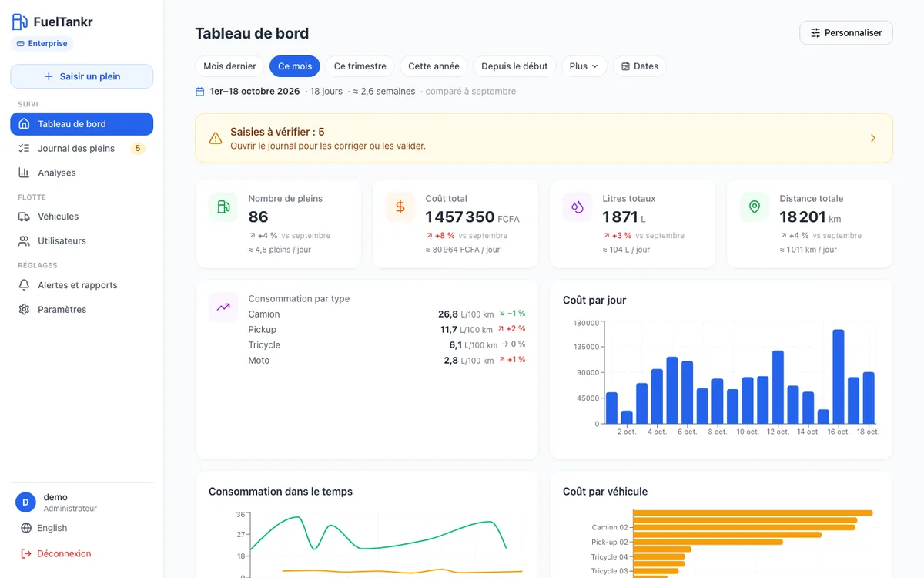Click the Tricycle consumption row
924x578 pixels.
point(387,345)
